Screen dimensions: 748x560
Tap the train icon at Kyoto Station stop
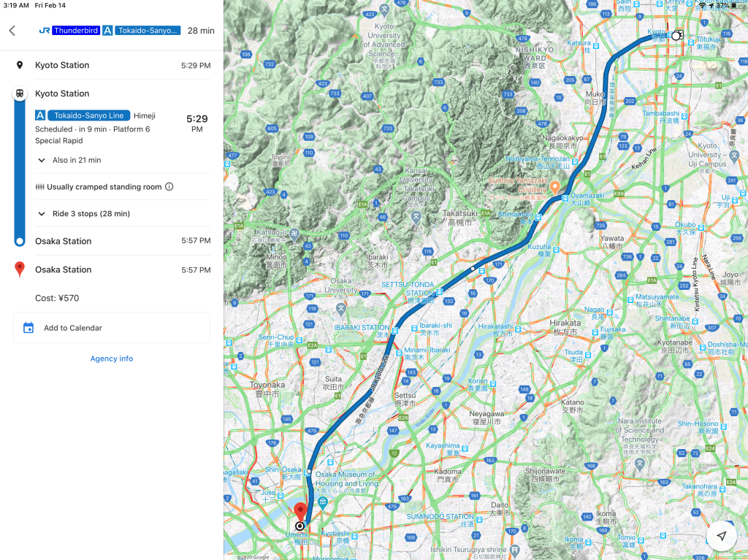pos(20,93)
